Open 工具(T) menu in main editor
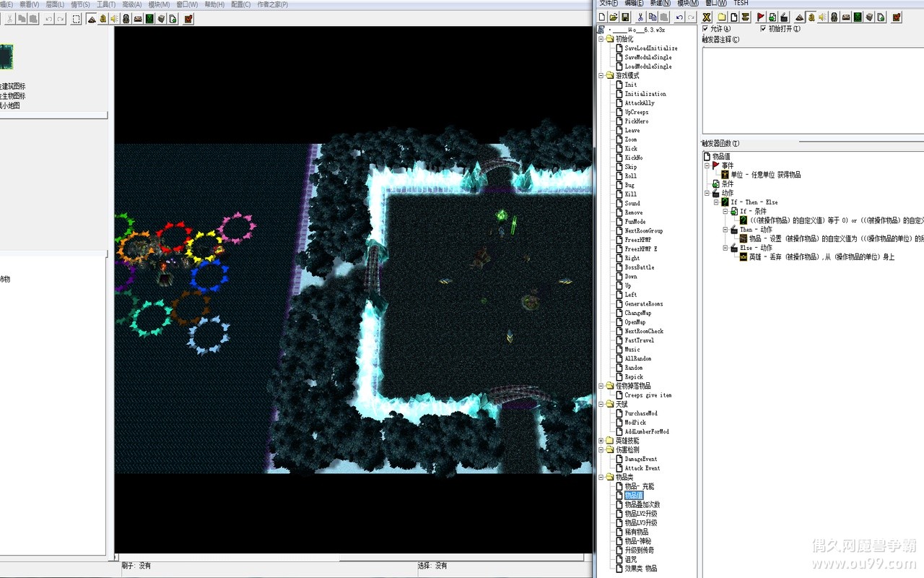 (106, 4)
